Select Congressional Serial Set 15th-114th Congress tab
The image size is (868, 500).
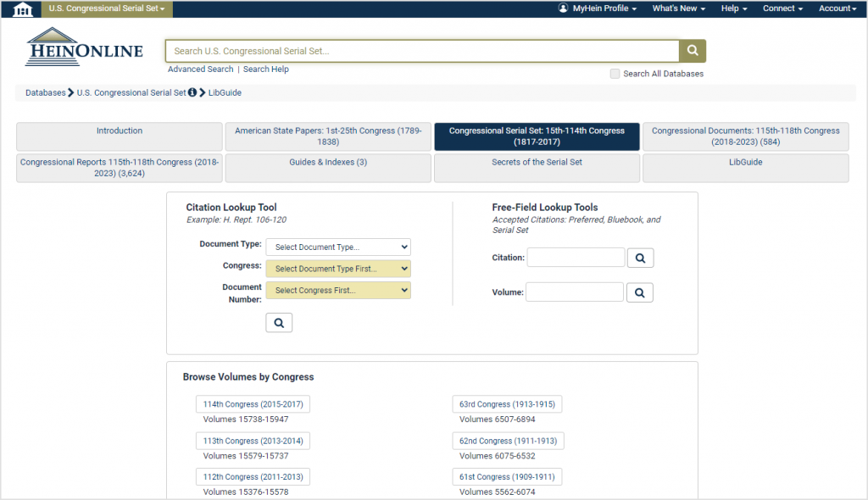point(537,136)
